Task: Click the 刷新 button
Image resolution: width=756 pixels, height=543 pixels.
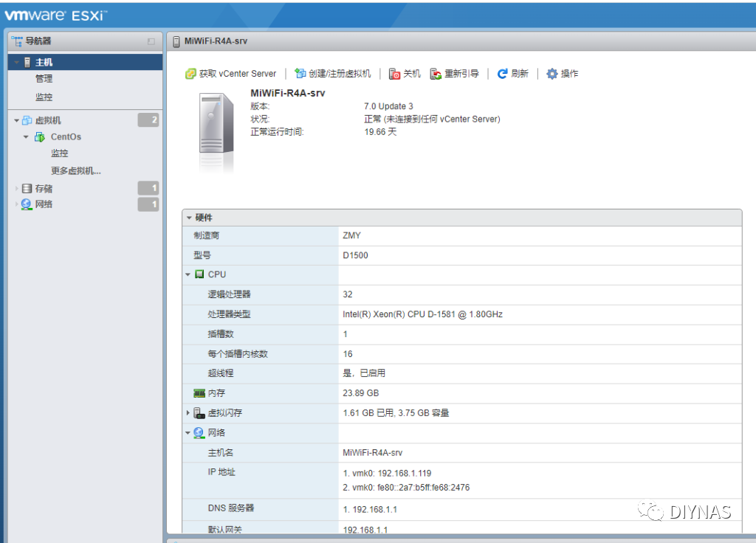Action: pos(513,74)
